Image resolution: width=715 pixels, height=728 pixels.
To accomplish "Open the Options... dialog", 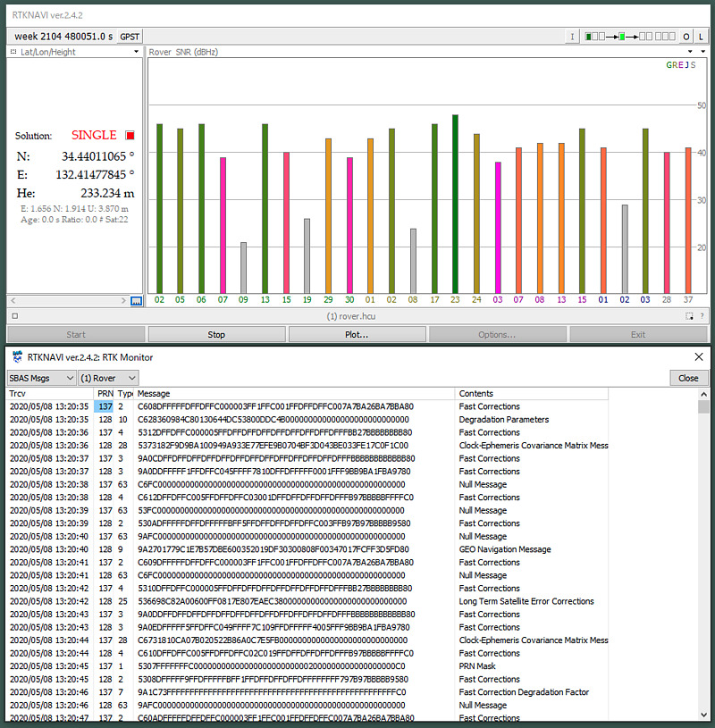I will (498, 334).
